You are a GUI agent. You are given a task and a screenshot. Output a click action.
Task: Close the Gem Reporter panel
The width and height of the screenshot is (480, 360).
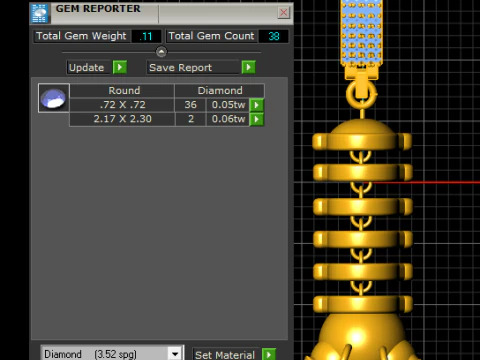click(284, 13)
